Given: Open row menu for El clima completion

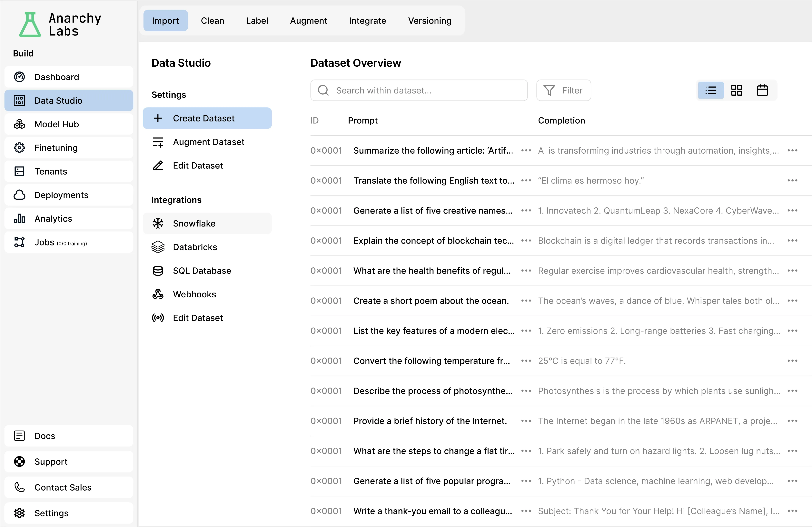Looking at the screenshot, I should (792, 180).
